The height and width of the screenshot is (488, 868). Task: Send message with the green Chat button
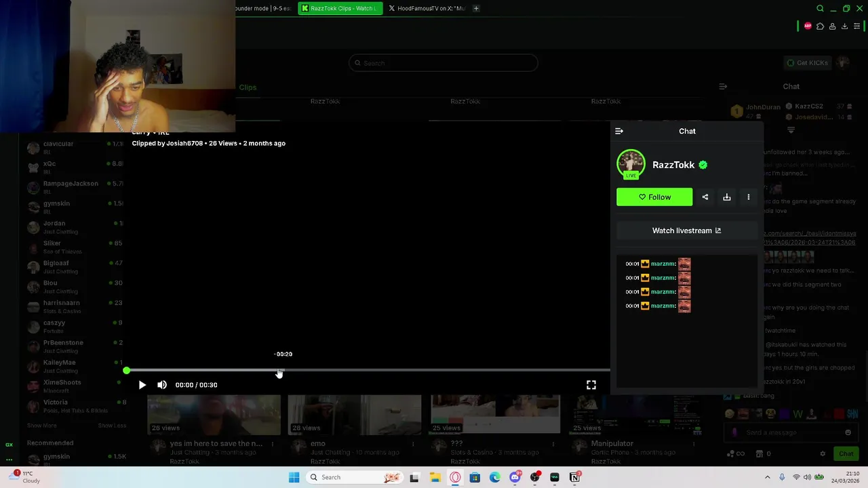point(846,453)
